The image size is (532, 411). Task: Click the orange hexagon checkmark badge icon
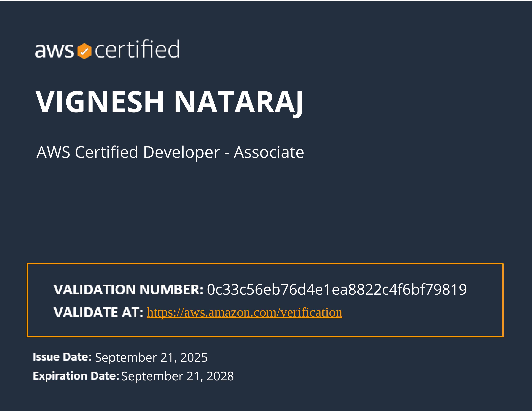coord(84,51)
